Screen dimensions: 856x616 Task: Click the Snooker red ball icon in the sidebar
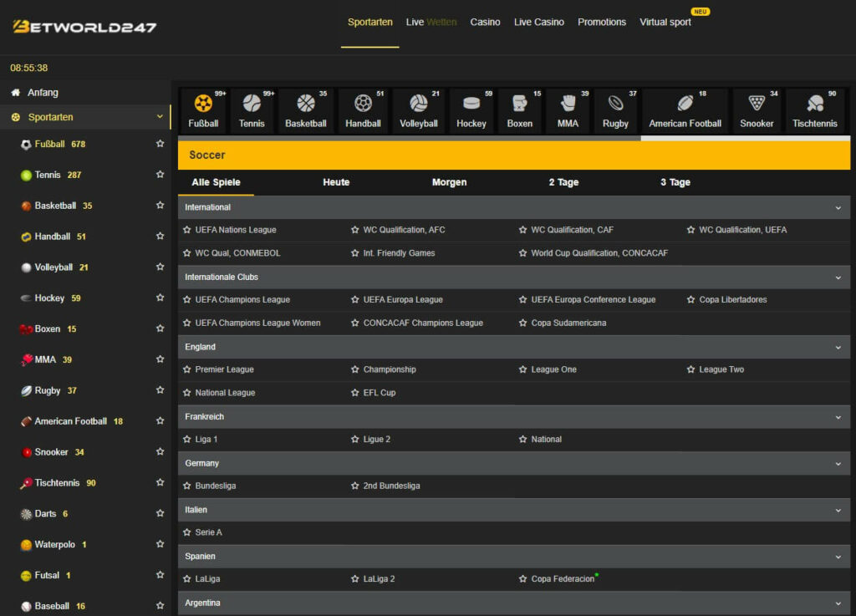tap(26, 452)
